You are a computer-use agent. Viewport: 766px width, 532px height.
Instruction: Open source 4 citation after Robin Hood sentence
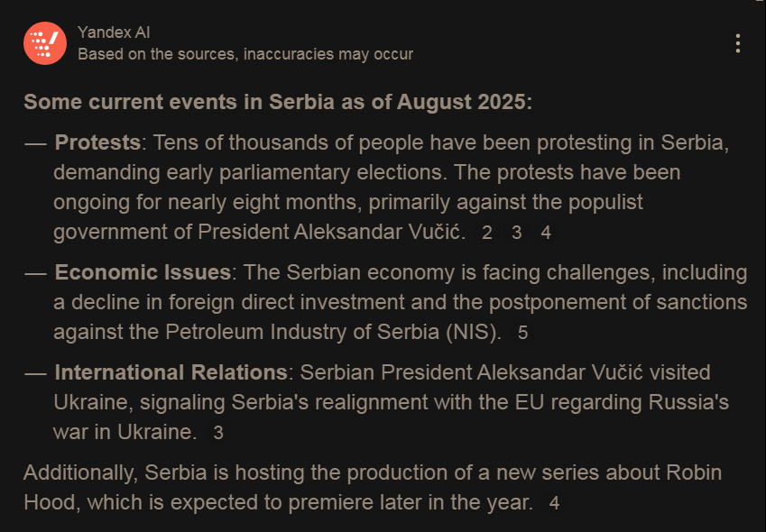click(x=554, y=503)
